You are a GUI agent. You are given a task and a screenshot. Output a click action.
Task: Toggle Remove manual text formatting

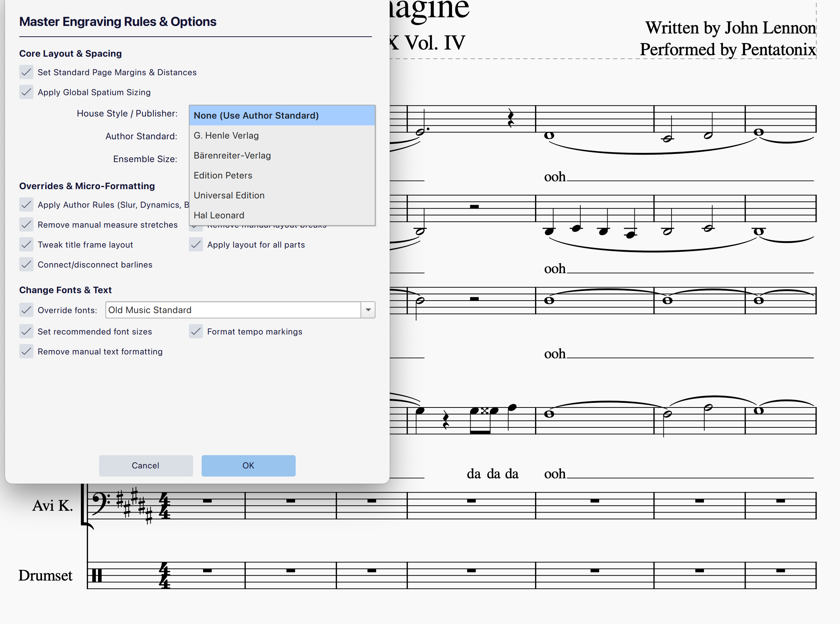tap(26, 351)
